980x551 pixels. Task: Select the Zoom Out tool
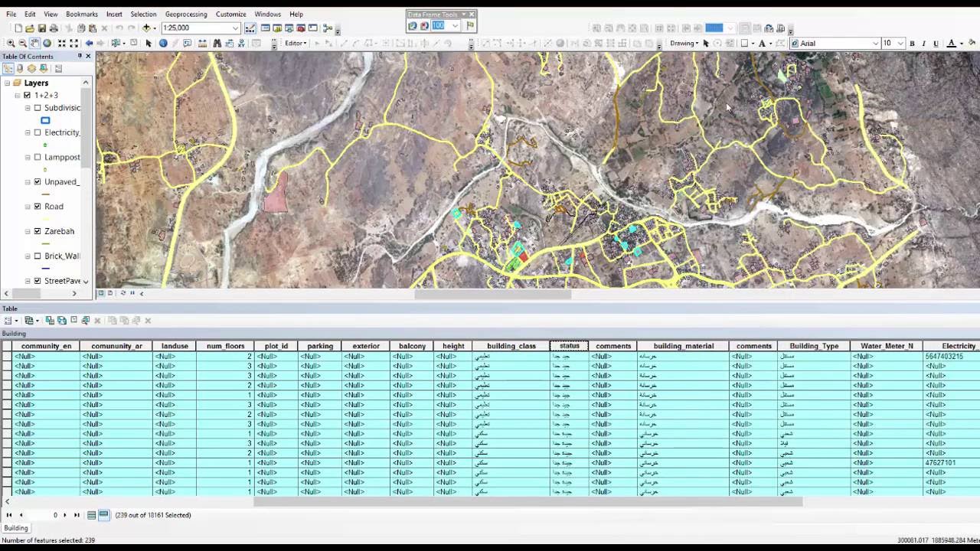click(x=23, y=44)
